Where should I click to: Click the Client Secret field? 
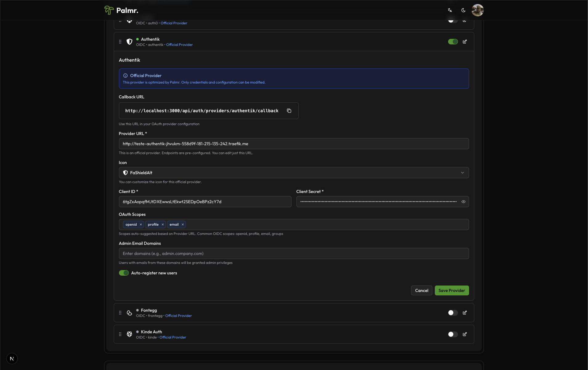coord(382,202)
